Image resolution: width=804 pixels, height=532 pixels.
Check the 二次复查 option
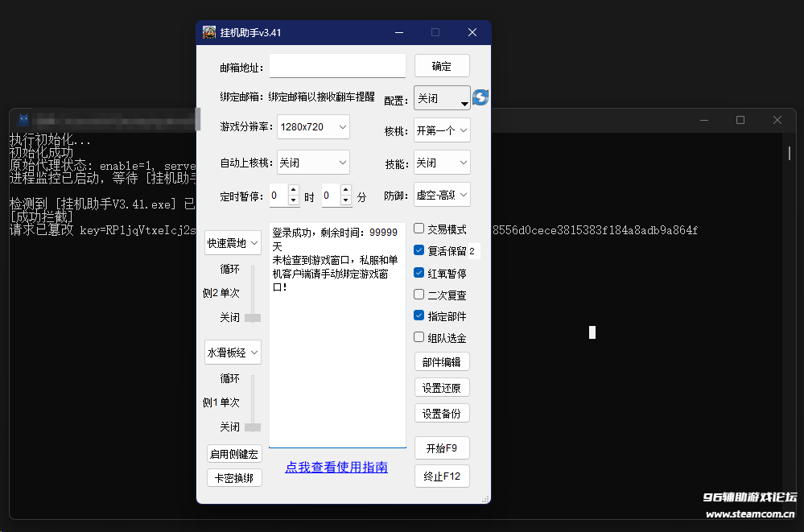pos(419,295)
